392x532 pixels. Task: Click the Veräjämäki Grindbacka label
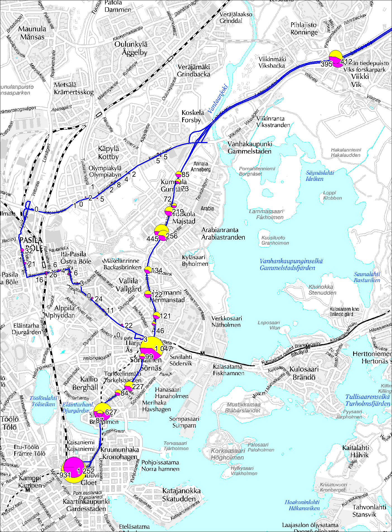(194, 70)
